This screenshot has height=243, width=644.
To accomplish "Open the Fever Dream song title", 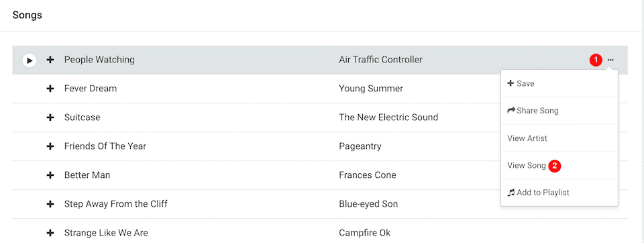I will 91,89.
